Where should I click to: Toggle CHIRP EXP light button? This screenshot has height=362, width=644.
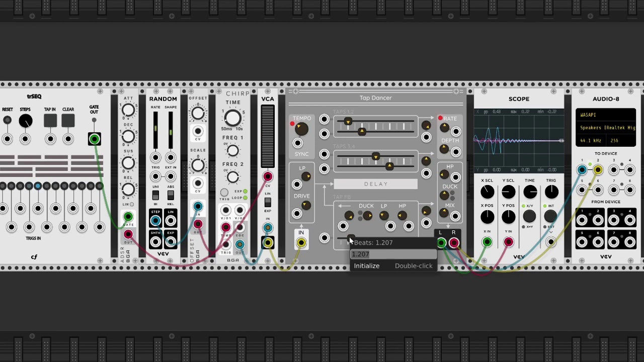tap(245, 192)
